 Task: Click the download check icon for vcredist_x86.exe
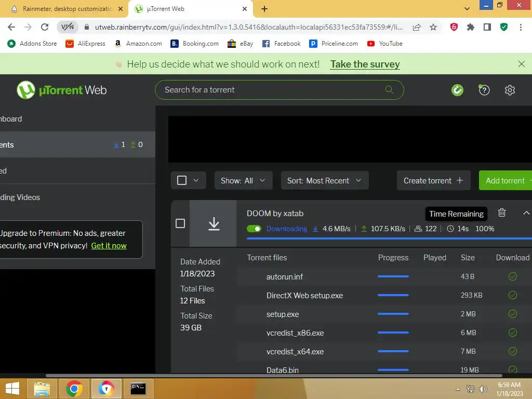pos(513,332)
